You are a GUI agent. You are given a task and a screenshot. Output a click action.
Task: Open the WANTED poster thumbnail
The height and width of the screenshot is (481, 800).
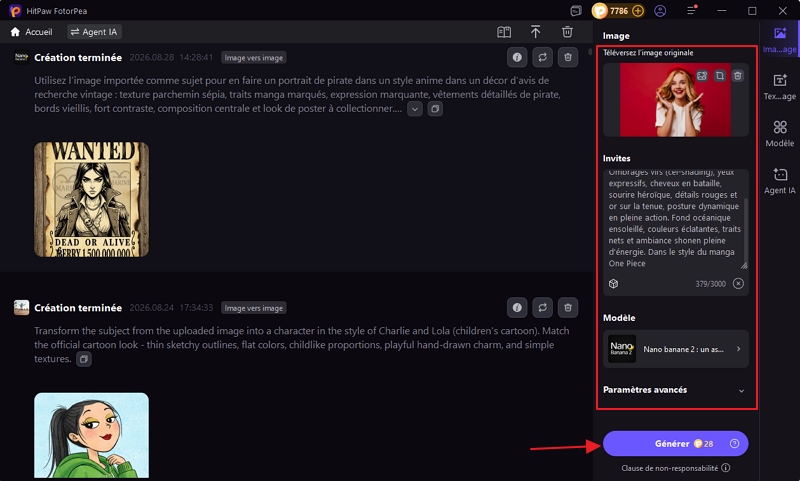tap(91, 199)
